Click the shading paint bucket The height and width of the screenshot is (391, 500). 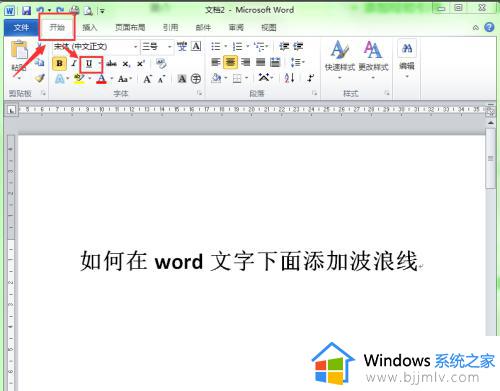[216, 78]
